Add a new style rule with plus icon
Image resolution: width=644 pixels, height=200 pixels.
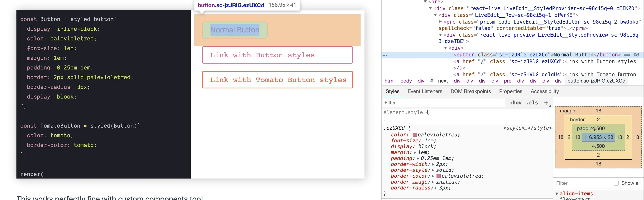[546, 103]
